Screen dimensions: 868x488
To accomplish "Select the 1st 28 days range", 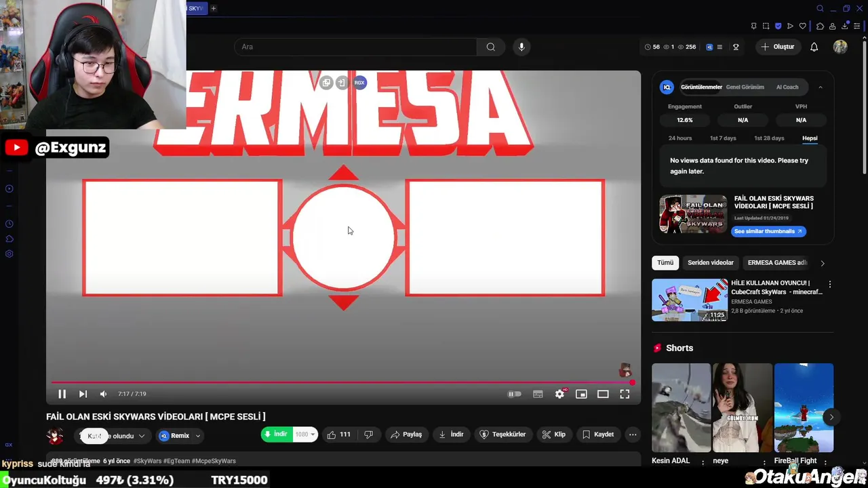I will point(769,138).
